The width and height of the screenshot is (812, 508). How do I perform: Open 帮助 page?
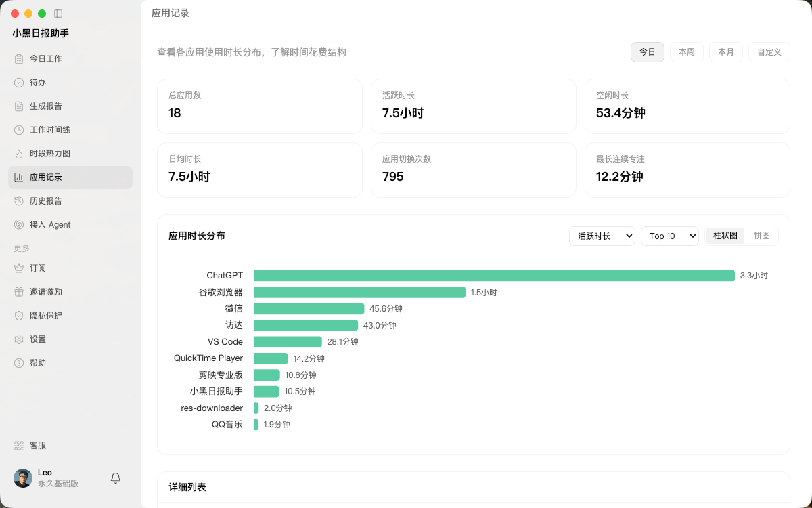coord(70,363)
